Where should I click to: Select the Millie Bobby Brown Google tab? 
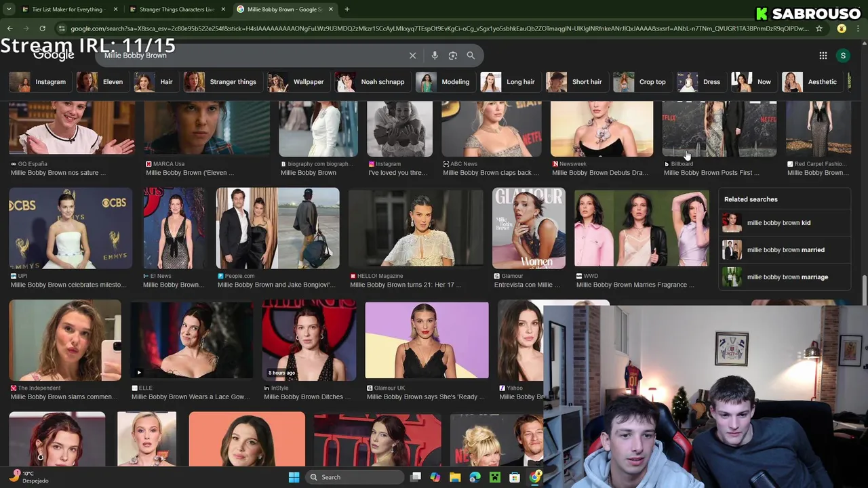pyautogui.click(x=285, y=9)
